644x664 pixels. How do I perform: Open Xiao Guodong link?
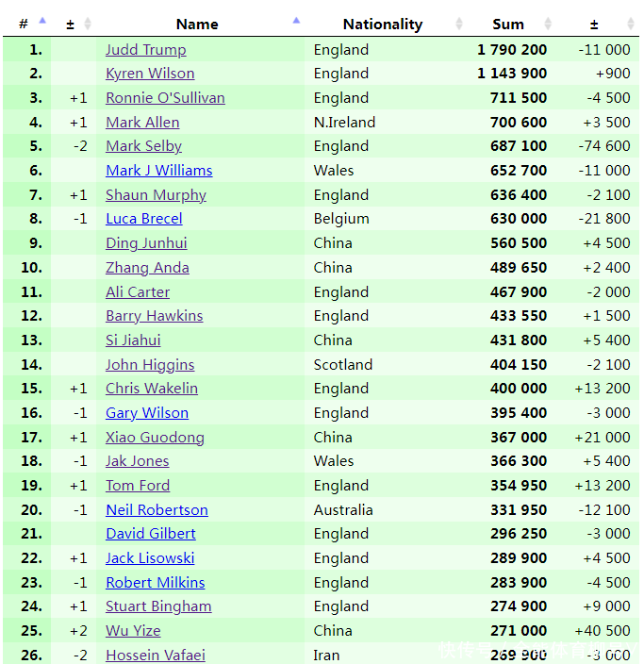click(155, 438)
